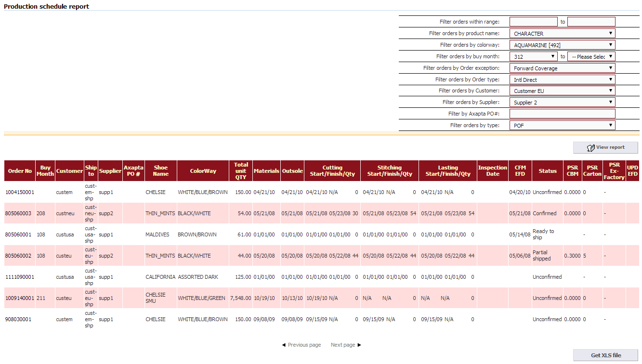Click the ColorWay column header

click(203, 171)
